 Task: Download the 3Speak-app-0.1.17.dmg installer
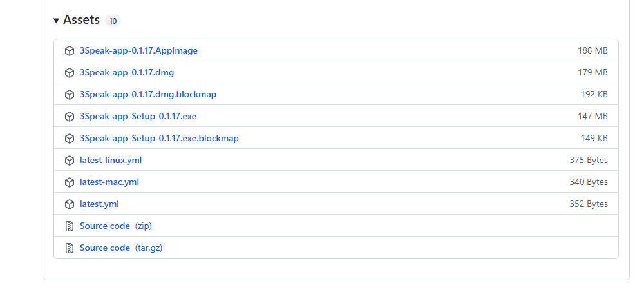(x=127, y=72)
